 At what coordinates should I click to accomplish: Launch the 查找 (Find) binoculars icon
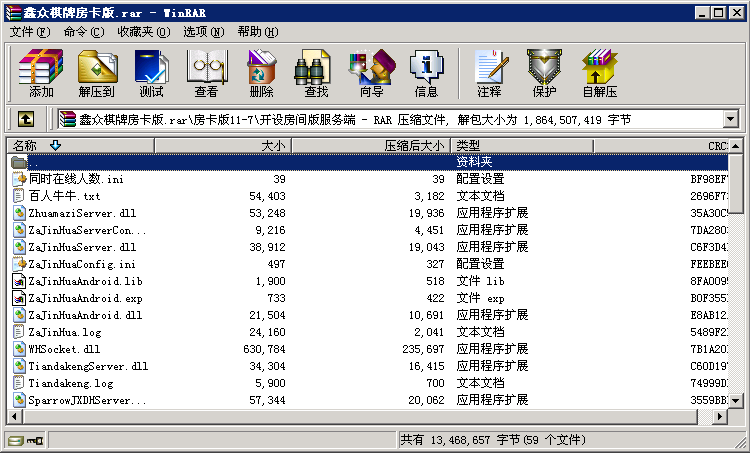316,74
